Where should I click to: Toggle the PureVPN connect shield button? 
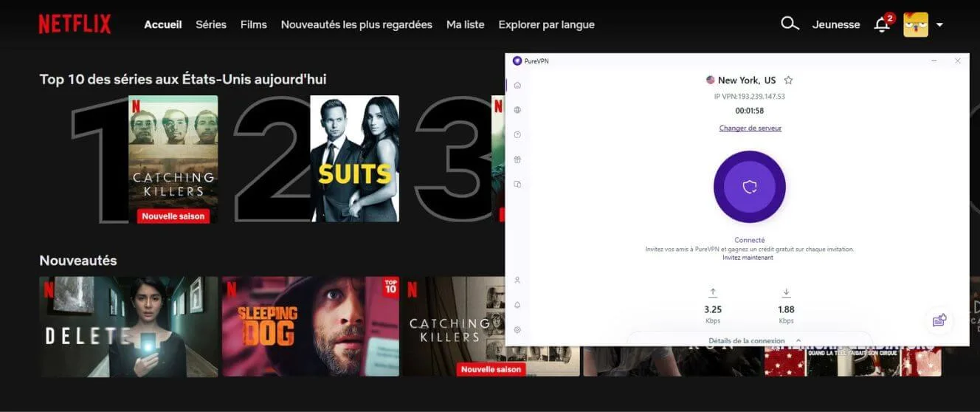point(750,188)
